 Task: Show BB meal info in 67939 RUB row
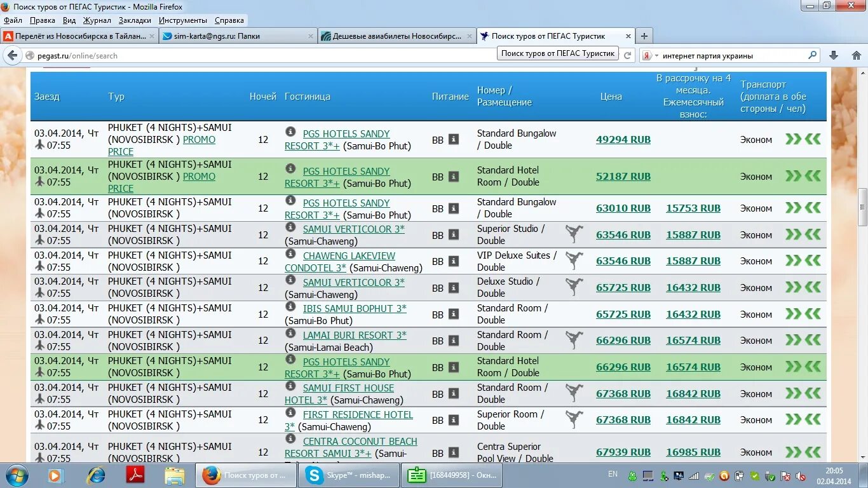point(454,452)
